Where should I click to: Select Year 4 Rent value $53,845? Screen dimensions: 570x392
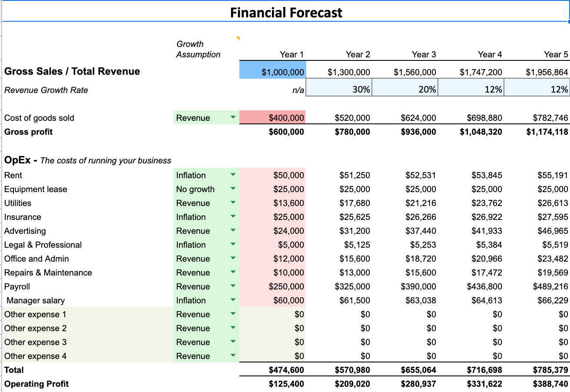[x=487, y=175]
